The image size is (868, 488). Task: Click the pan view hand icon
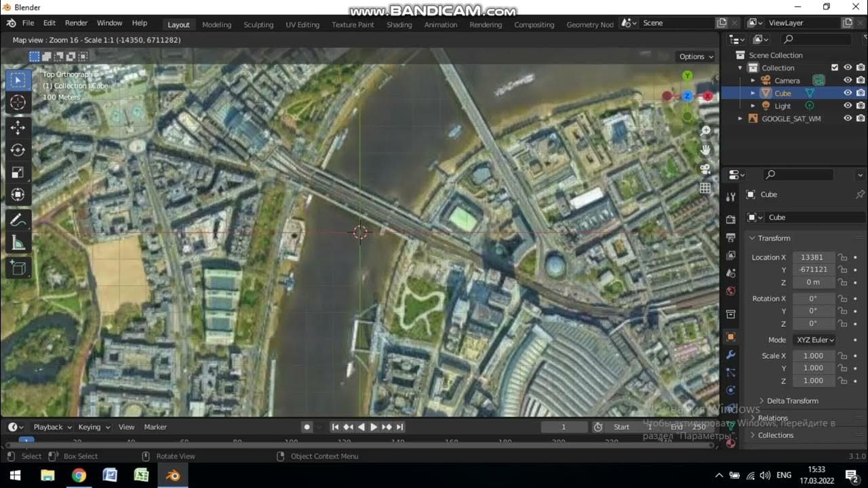click(705, 150)
